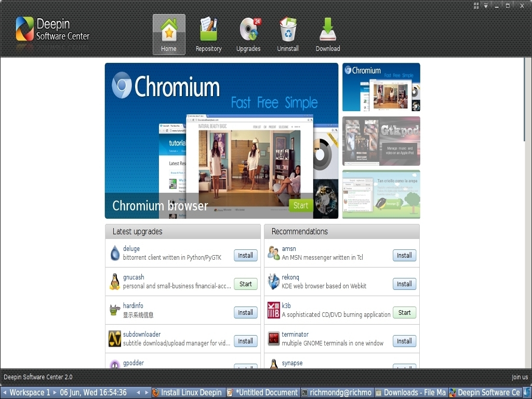
Task: Select the Chromium slide thumbnail
Action: click(381, 87)
